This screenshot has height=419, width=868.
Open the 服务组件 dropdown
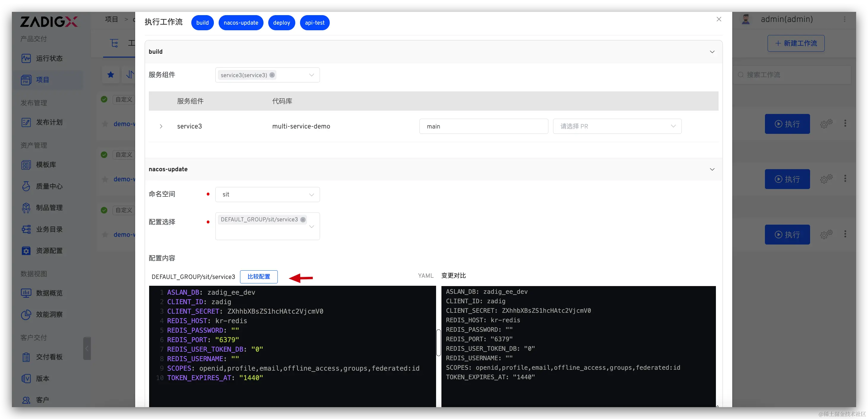(x=268, y=75)
